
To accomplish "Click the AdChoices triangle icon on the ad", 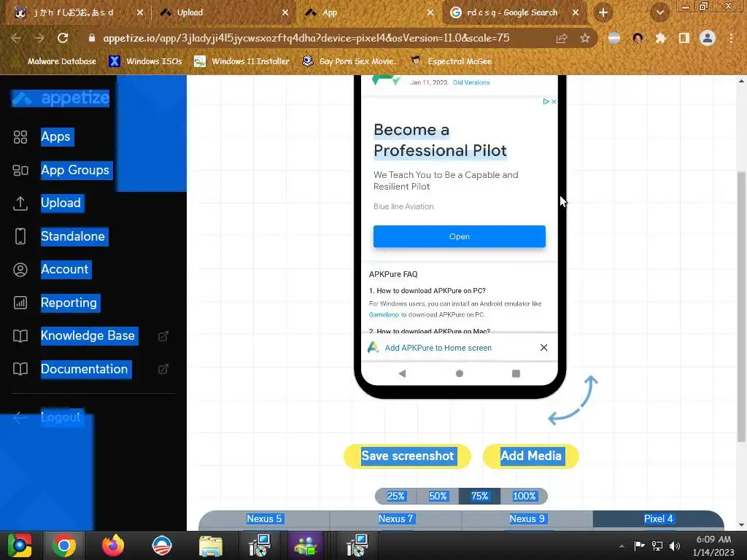I will pyautogui.click(x=546, y=101).
